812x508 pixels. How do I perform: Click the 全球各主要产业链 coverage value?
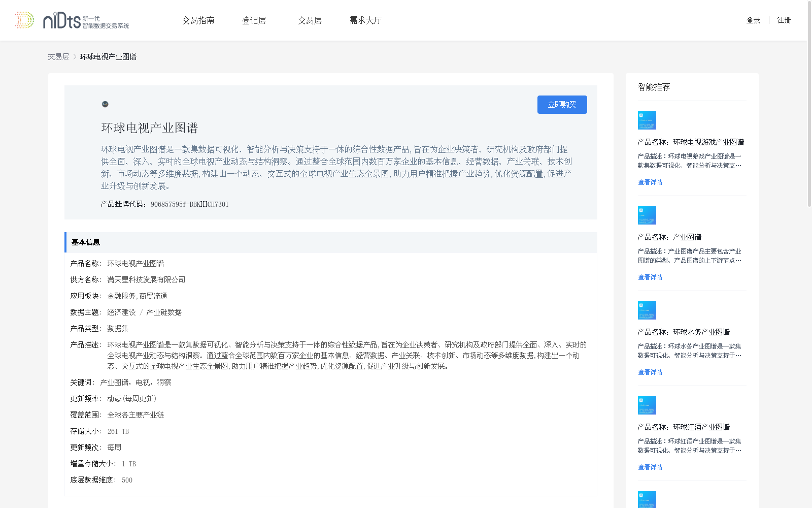[x=136, y=415]
